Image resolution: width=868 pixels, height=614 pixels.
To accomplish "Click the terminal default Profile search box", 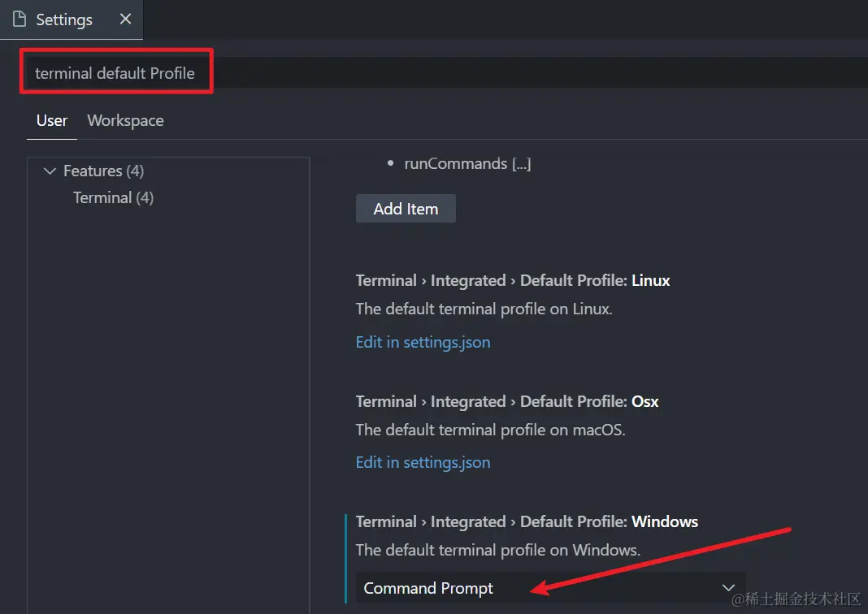I will tap(115, 72).
